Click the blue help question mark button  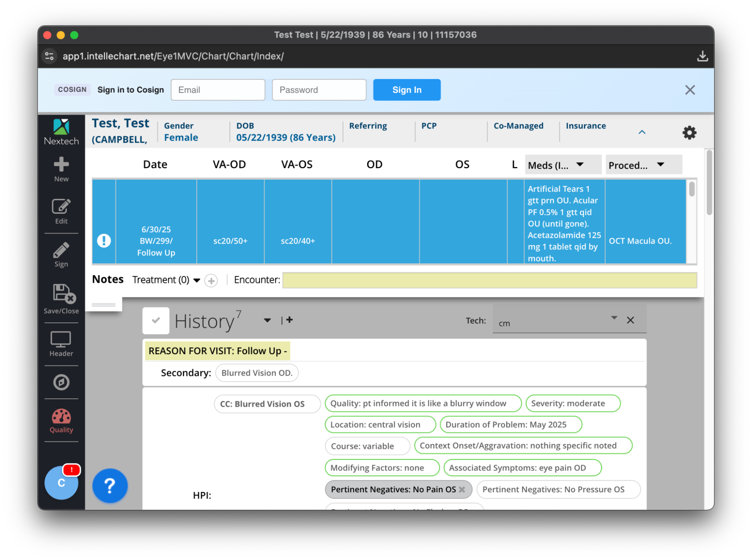[x=110, y=486]
